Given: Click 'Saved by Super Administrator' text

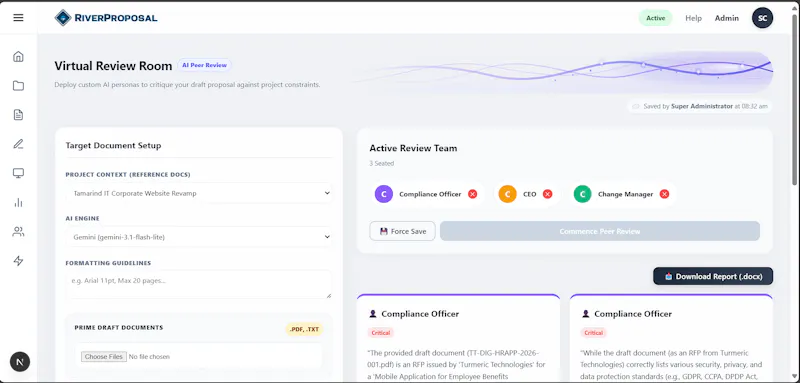Looking at the screenshot, I should coord(688,107).
